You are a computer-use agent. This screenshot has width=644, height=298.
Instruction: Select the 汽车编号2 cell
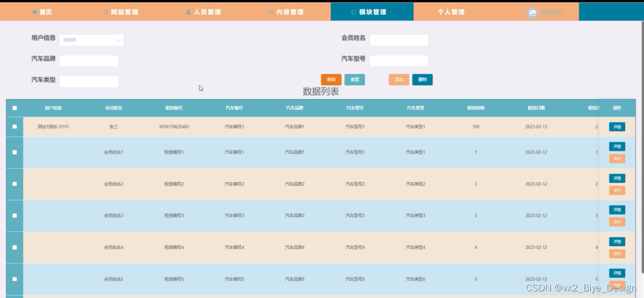point(234,184)
